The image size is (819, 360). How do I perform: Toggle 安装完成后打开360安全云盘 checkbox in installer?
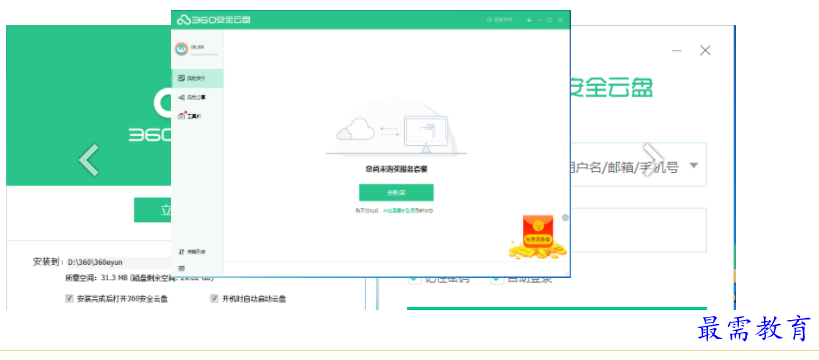(x=69, y=298)
